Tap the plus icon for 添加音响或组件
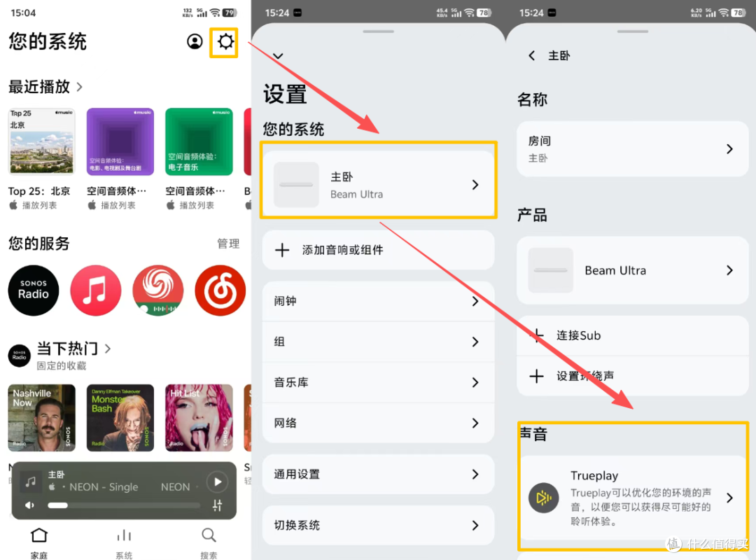The height and width of the screenshot is (560, 756). tap(282, 250)
